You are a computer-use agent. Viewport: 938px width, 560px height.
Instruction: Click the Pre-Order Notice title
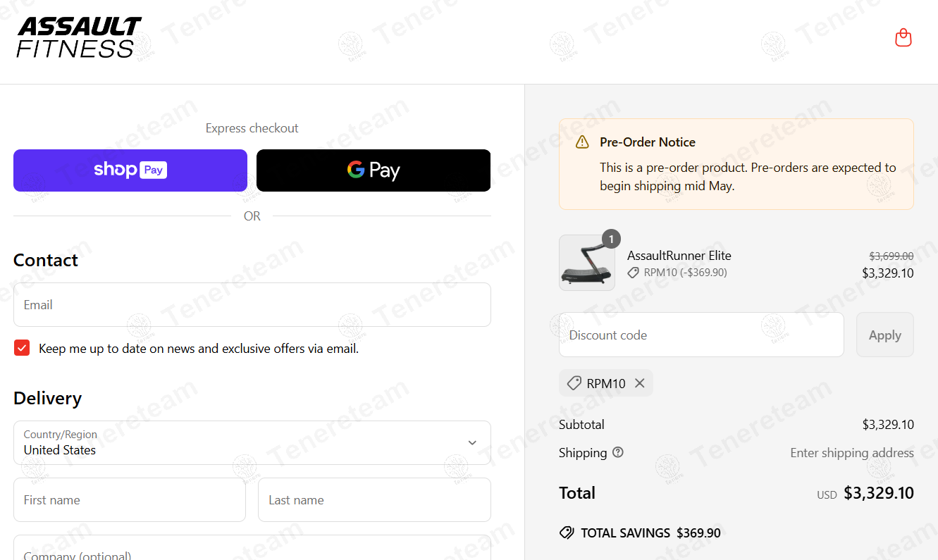coord(648,142)
